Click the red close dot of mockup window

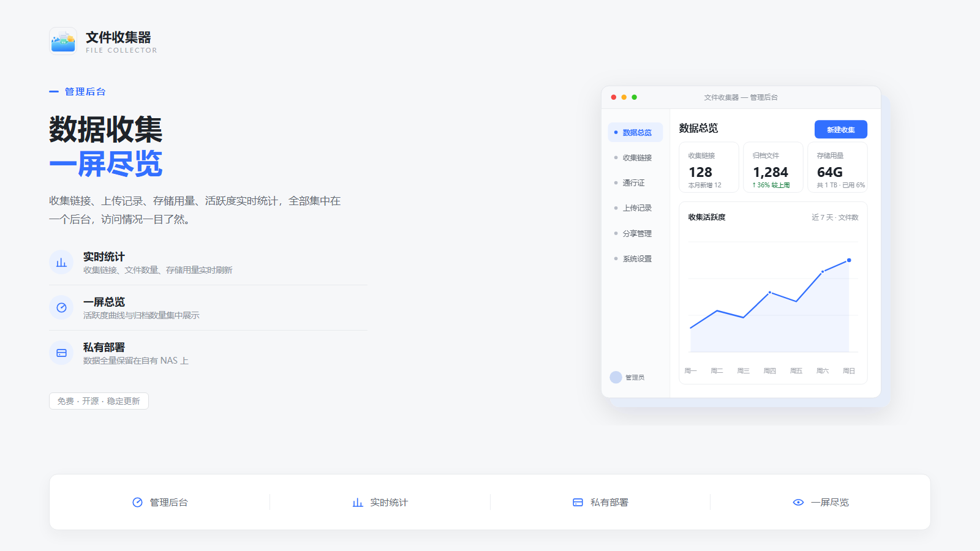pos(614,97)
